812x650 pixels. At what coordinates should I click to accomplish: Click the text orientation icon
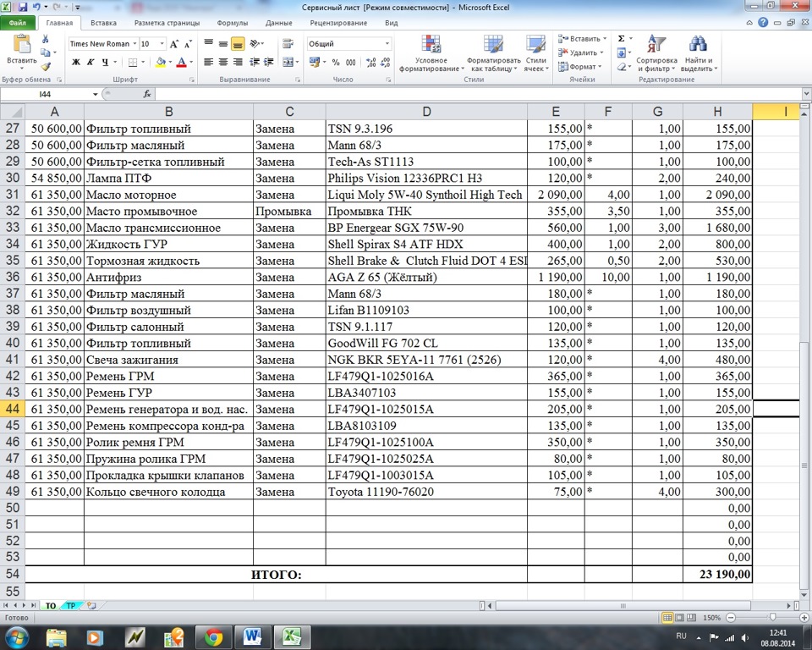coord(255,44)
